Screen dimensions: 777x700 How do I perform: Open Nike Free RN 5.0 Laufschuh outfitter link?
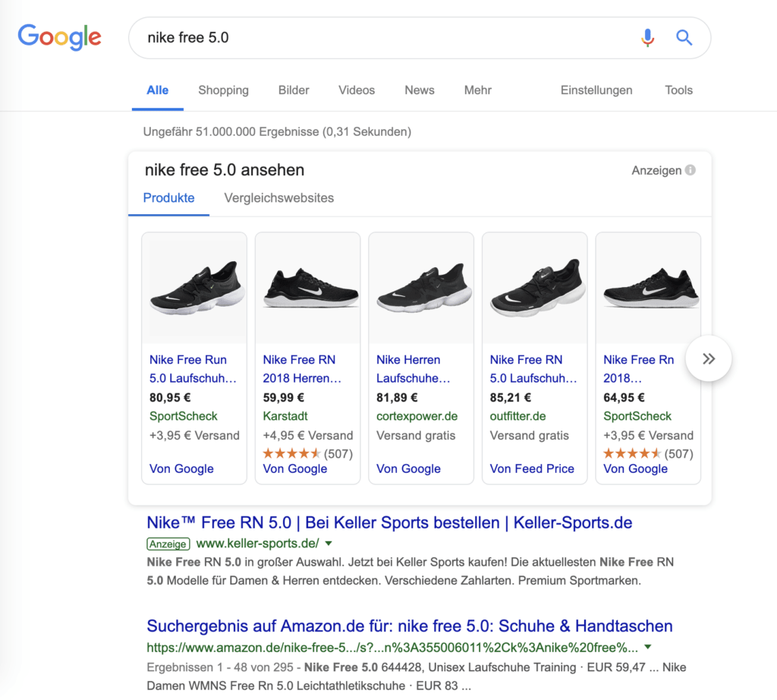533,369
